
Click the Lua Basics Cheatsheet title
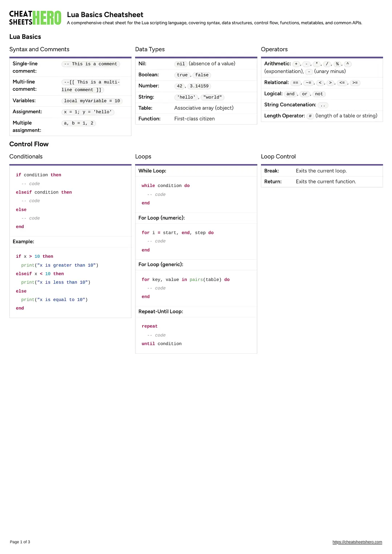tap(105, 15)
